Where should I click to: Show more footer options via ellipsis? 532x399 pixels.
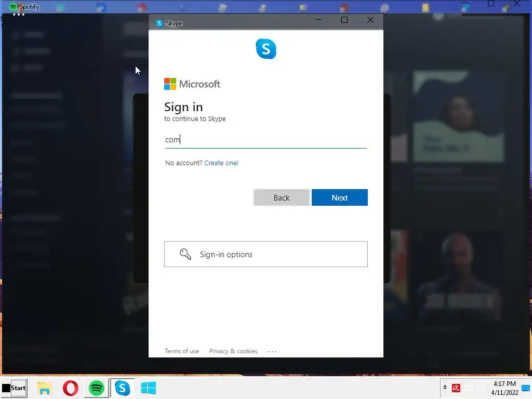tap(272, 352)
